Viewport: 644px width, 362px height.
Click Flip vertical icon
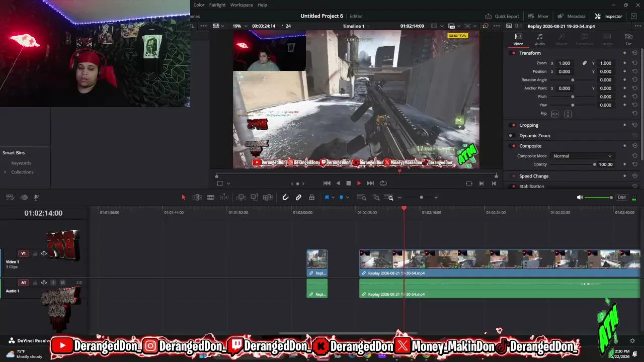[568, 114]
